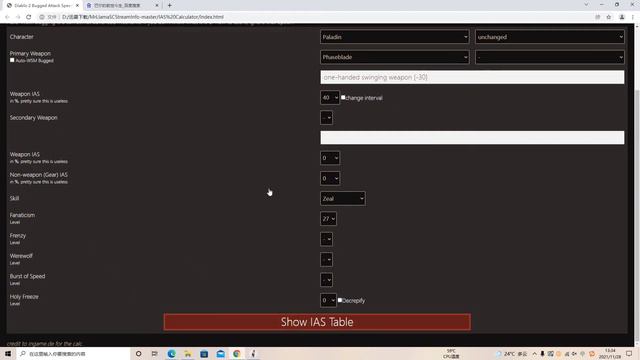The width and height of the screenshot is (640, 360).
Task: Open the Fanaticism level dropdown showing 27
Action: (x=329, y=219)
